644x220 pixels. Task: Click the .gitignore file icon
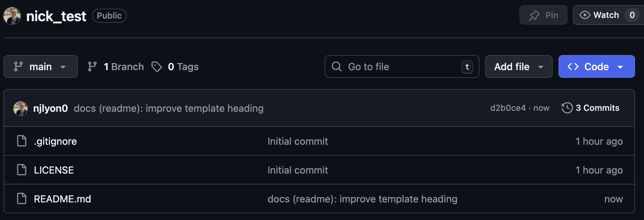pyautogui.click(x=22, y=141)
